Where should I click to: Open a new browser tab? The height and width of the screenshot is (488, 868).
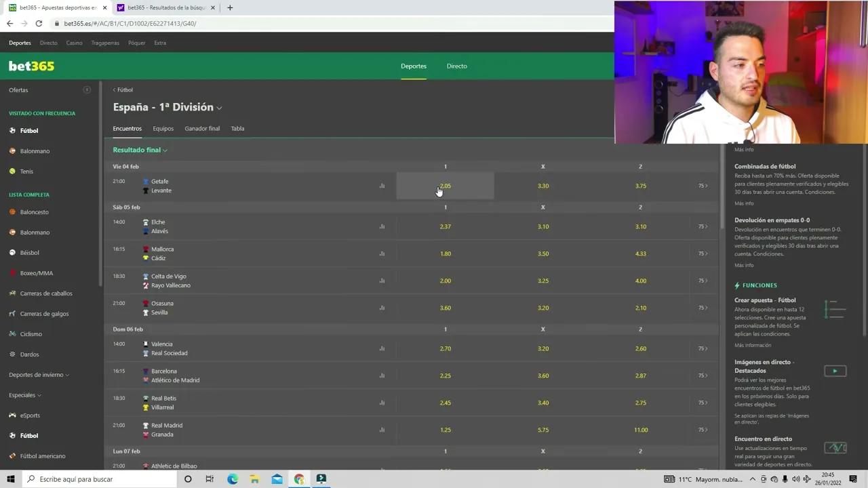click(230, 7)
